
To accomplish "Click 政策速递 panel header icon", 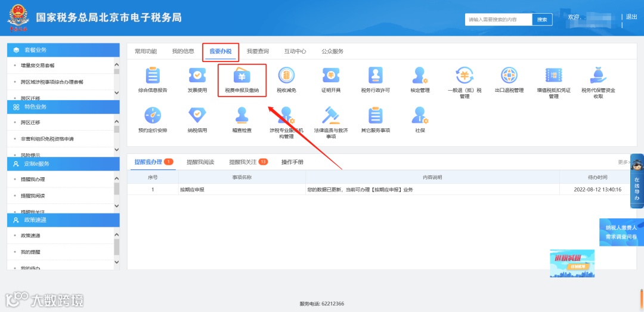I will 16,220.
